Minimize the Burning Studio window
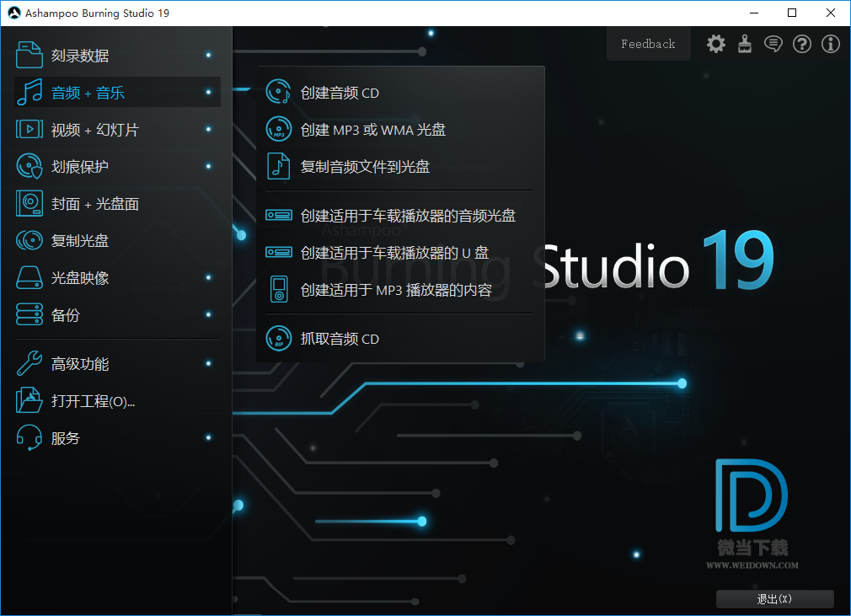The height and width of the screenshot is (616, 851). pos(754,13)
